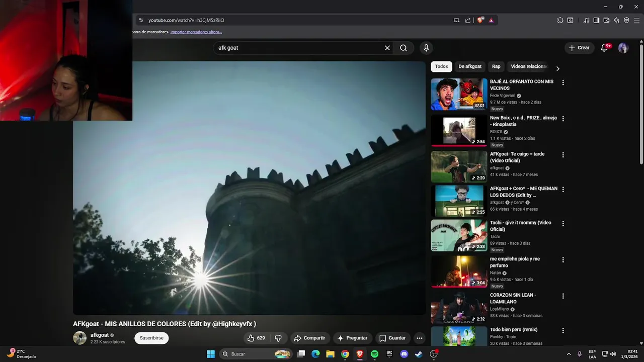
Task: Open options menu for Todo bien pero remix
Action: (x=563, y=331)
